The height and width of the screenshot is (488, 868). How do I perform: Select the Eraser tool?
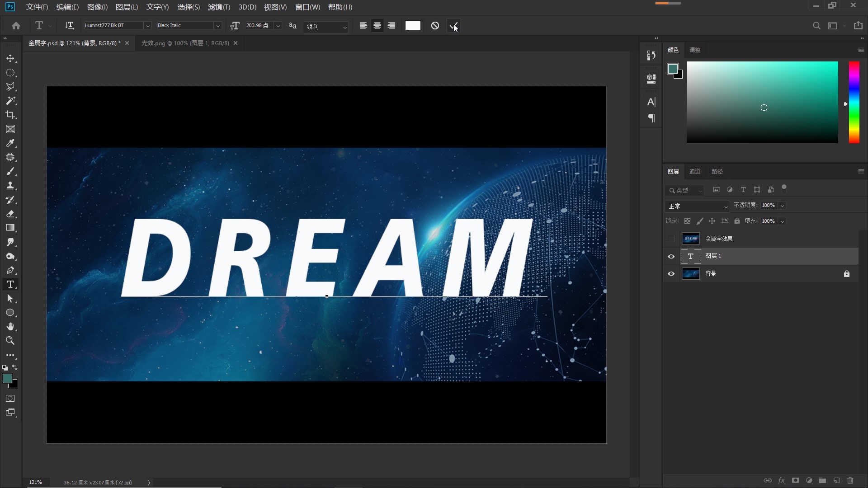click(10, 214)
